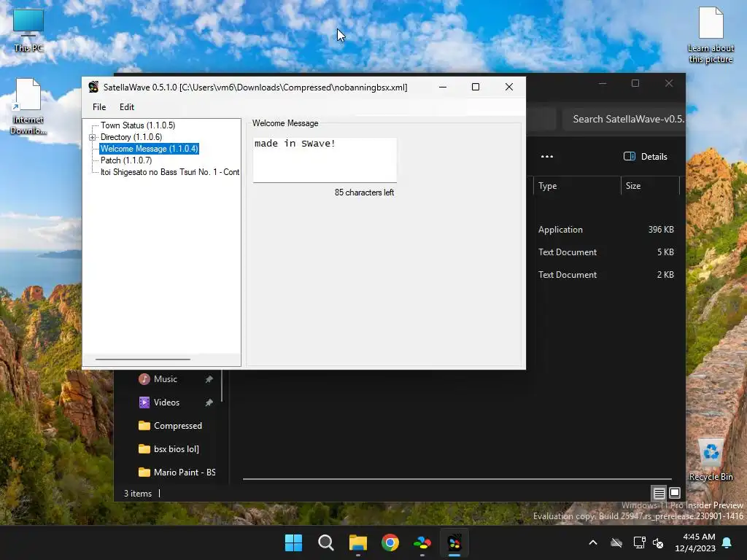Image resolution: width=747 pixels, height=560 pixels.
Task: Open taskbar Search
Action: point(326,542)
